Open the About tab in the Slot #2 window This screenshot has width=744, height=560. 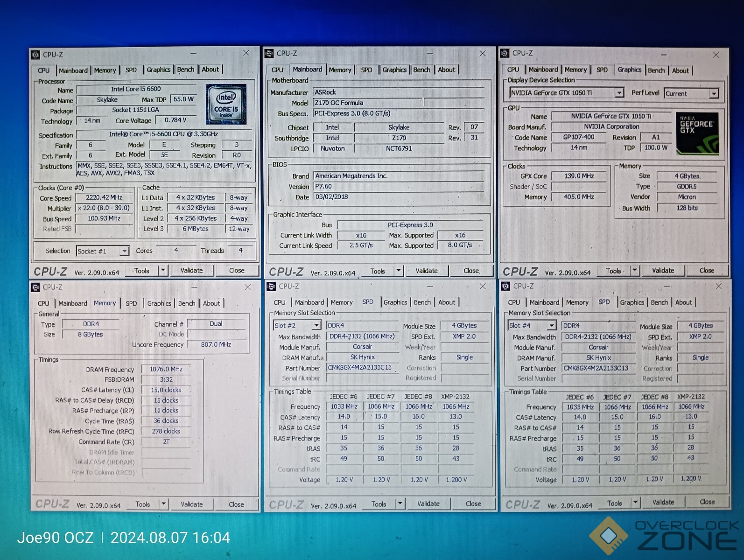(447, 302)
